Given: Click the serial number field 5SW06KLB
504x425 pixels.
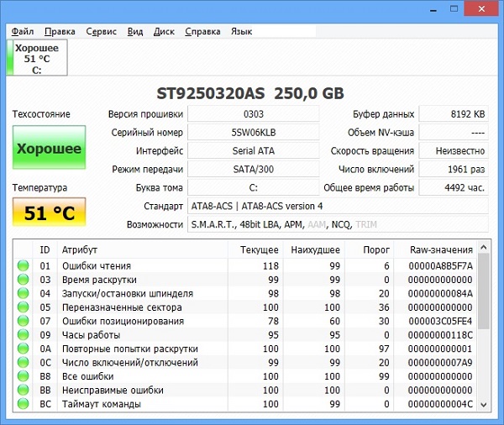Looking at the screenshot, I should click(x=254, y=132).
